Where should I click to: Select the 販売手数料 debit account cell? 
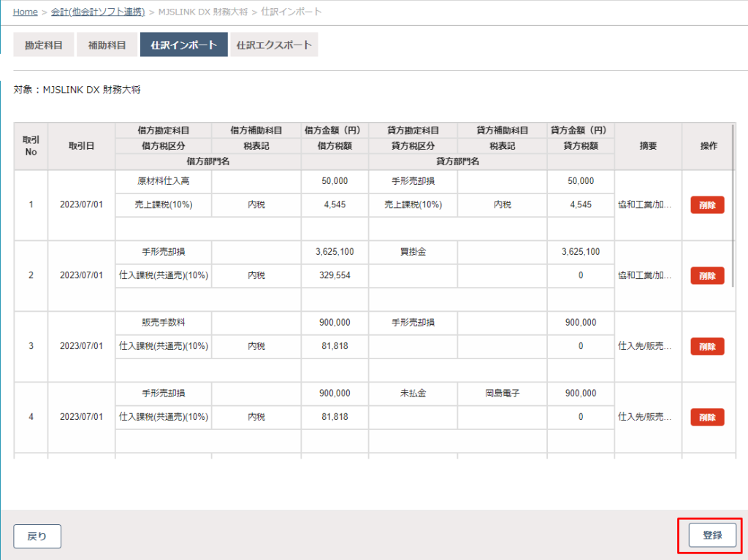click(x=163, y=323)
